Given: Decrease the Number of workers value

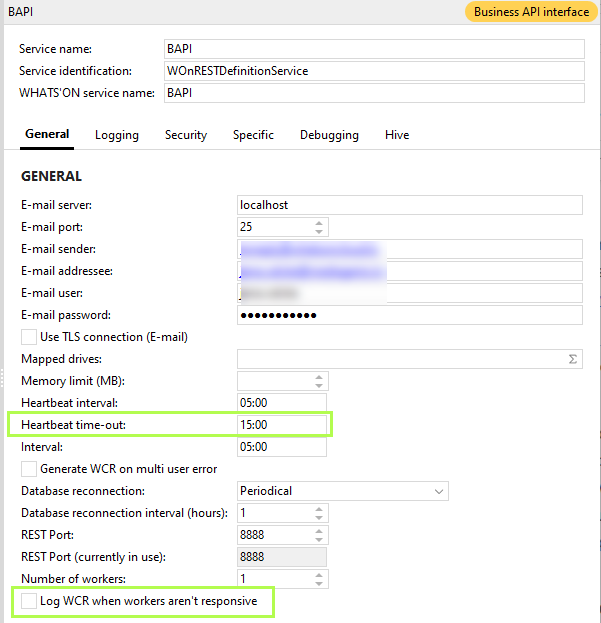Looking at the screenshot, I should point(319,583).
